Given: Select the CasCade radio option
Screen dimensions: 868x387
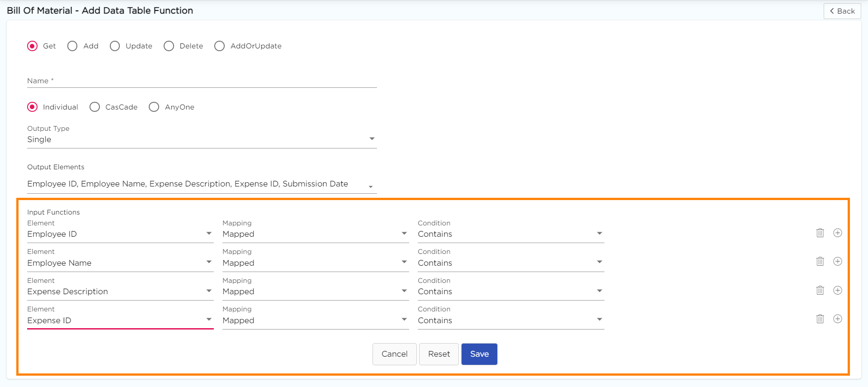Looking at the screenshot, I should click(94, 107).
